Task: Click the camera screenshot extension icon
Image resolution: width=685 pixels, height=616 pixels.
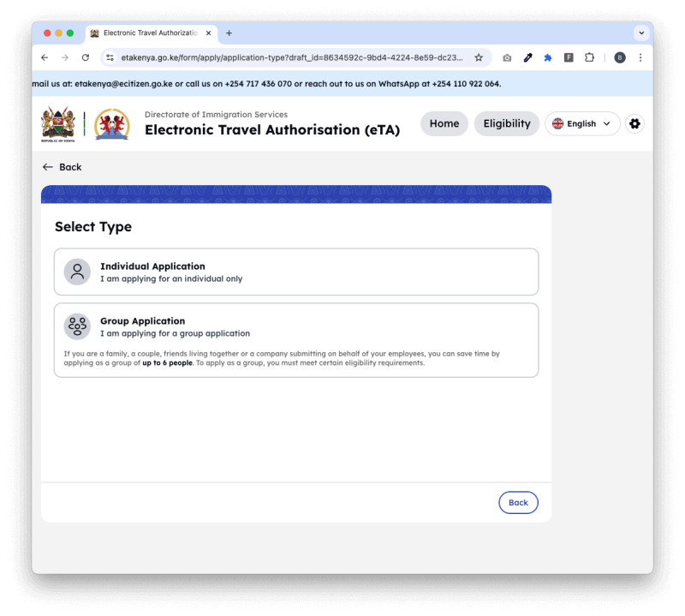Action: tap(507, 57)
